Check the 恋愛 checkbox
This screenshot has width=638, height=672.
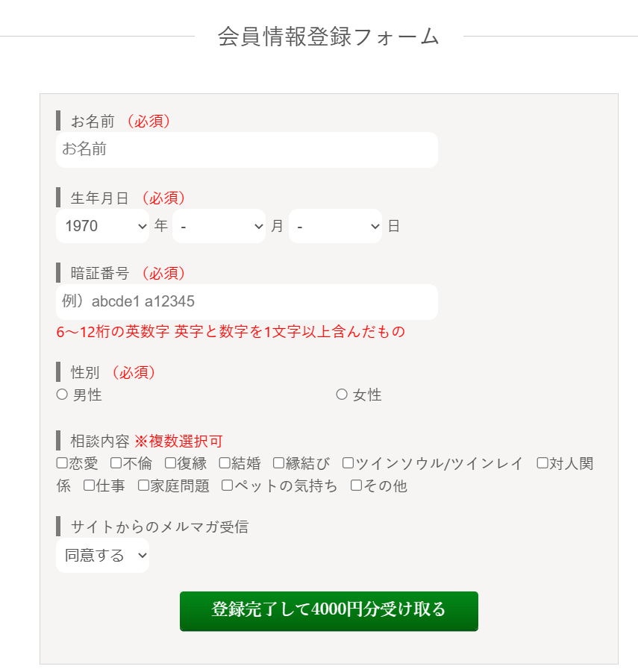(x=62, y=463)
